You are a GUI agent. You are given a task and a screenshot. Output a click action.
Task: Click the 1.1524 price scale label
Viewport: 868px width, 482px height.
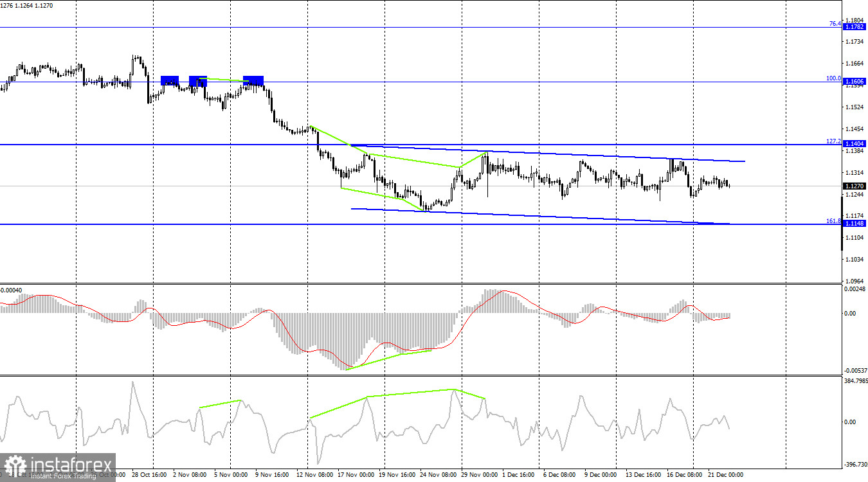(856, 107)
